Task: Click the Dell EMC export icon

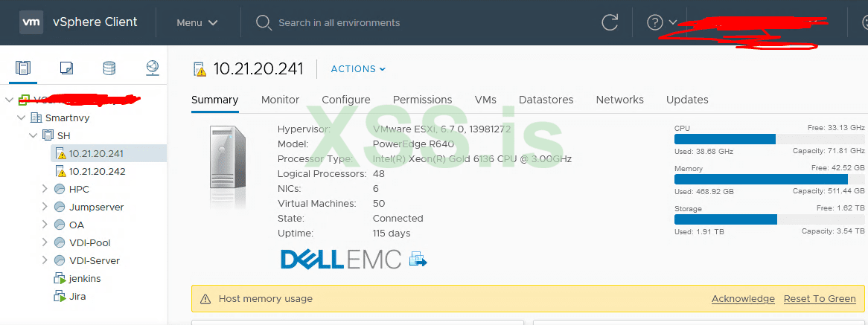Action: pyautogui.click(x=419, y=259)
